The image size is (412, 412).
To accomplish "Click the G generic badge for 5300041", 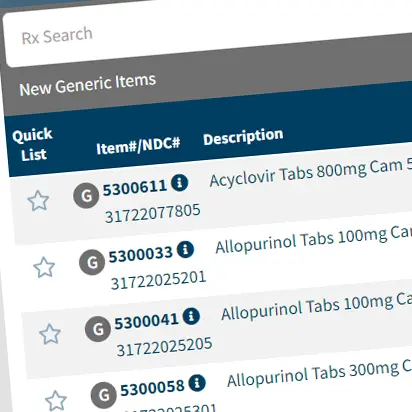I will (98, 329).
